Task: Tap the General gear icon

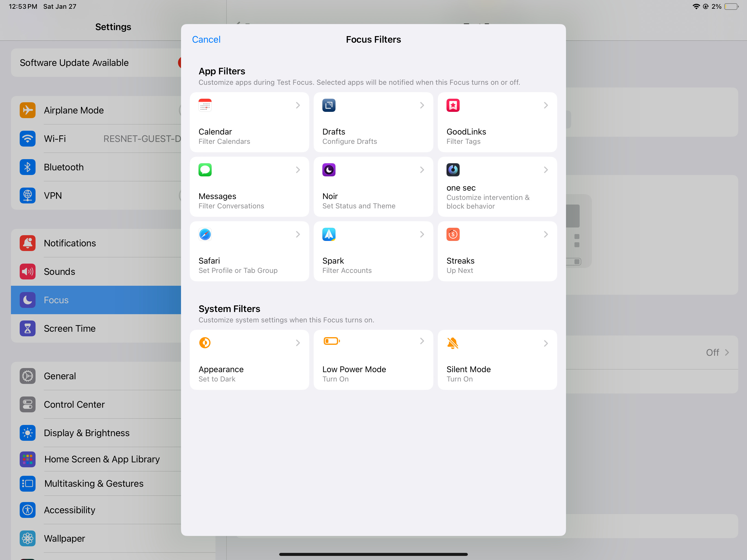Action: coord(28,376)
